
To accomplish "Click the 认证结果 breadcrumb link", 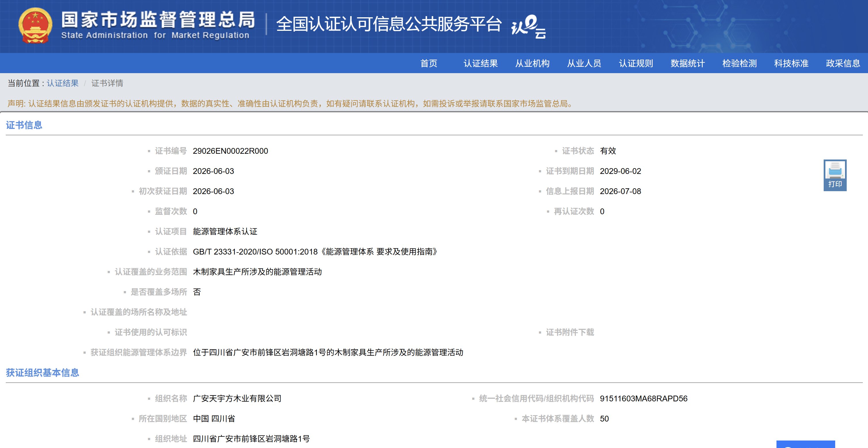I will point(63,83).
